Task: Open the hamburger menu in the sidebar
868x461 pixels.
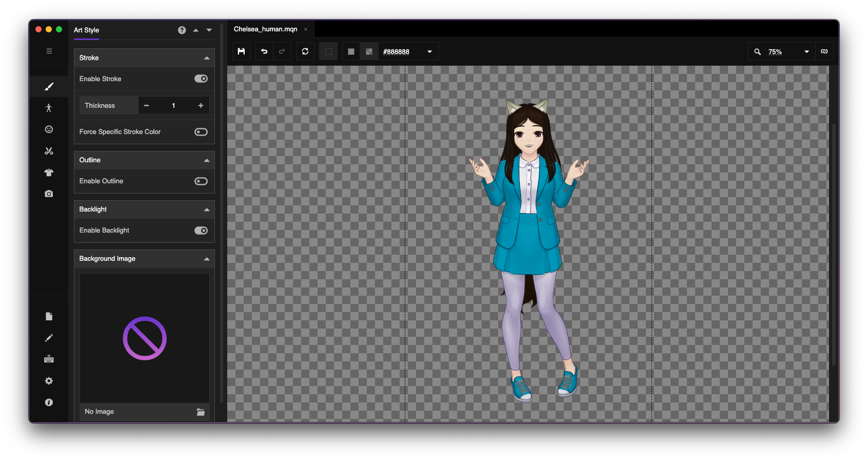Action: [49, 51]
